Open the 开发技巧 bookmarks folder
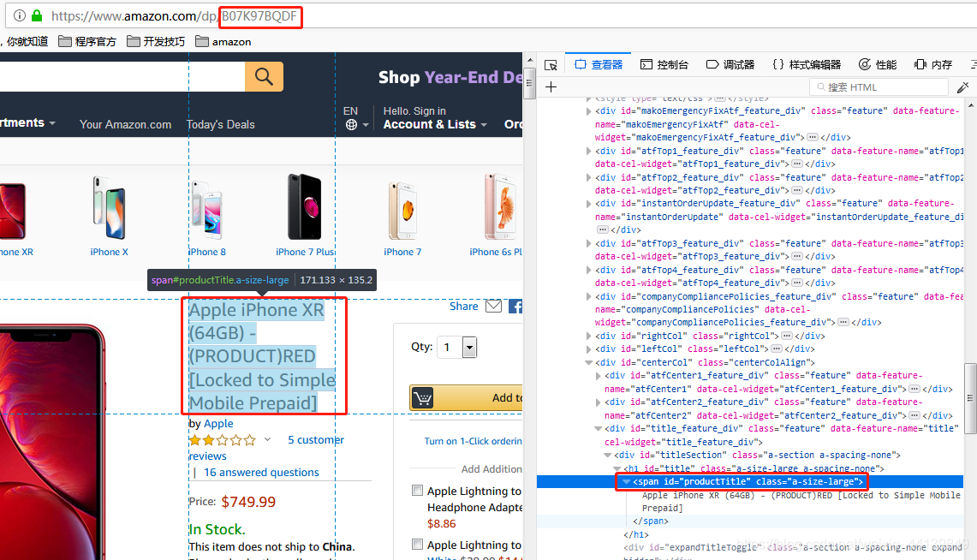 click(156, 42)
